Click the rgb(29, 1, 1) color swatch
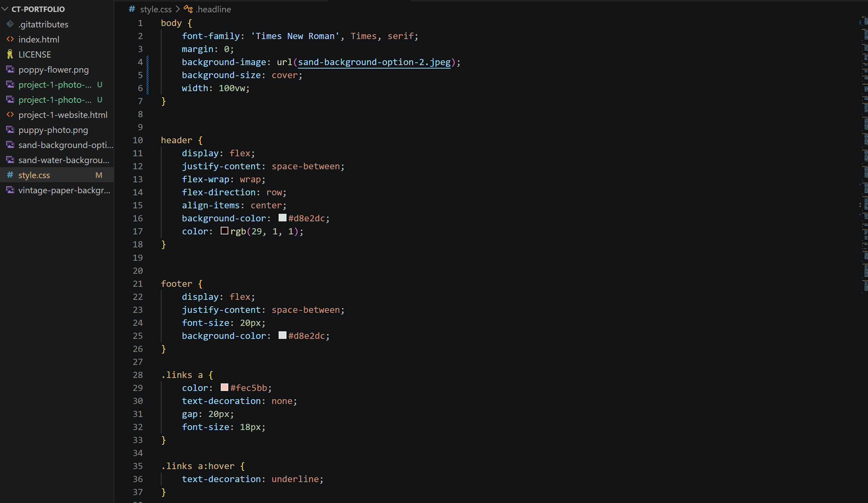Image resolution: width=868 pixels, height=503 pixels. tap(224, 231)
